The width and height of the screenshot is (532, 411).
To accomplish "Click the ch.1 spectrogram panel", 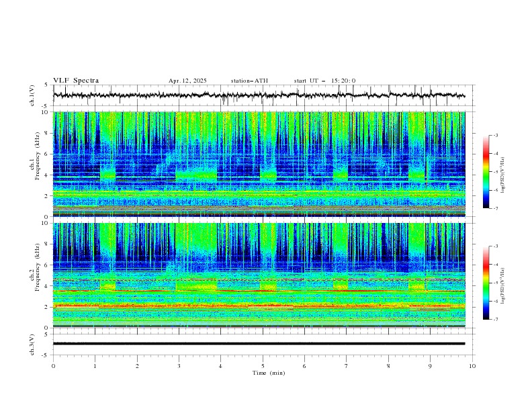I will 259,164.
